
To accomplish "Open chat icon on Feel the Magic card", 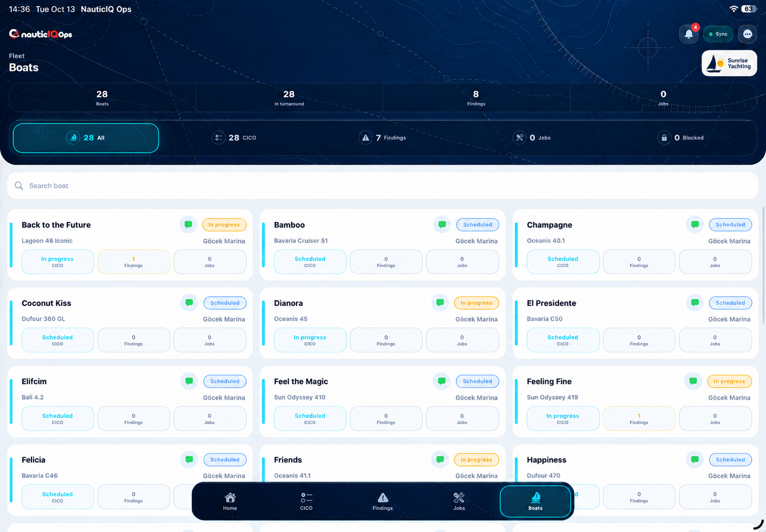I will tap(441, 381).
